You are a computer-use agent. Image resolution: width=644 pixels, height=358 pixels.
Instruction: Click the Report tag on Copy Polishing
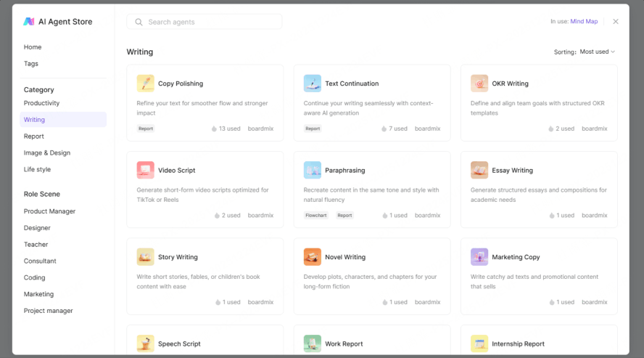tap(146, 129)
